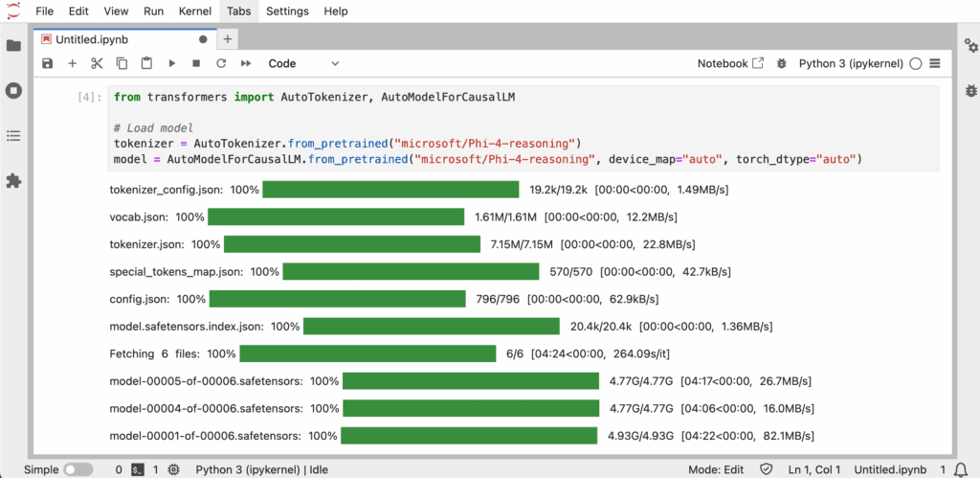
Task: Save the notebook with the floppy icon
Action: pyautogui.click(x=48, y=63)
